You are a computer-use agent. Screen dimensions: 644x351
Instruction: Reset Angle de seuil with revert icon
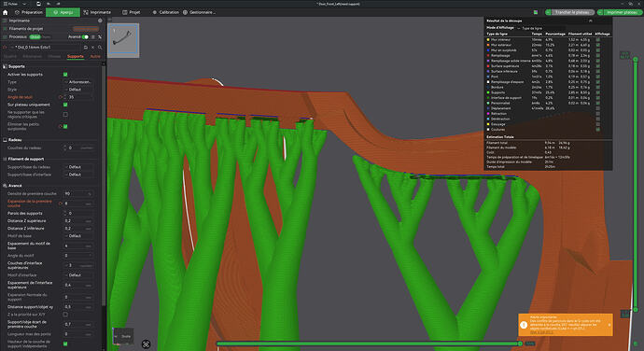[x=61, y=97]
